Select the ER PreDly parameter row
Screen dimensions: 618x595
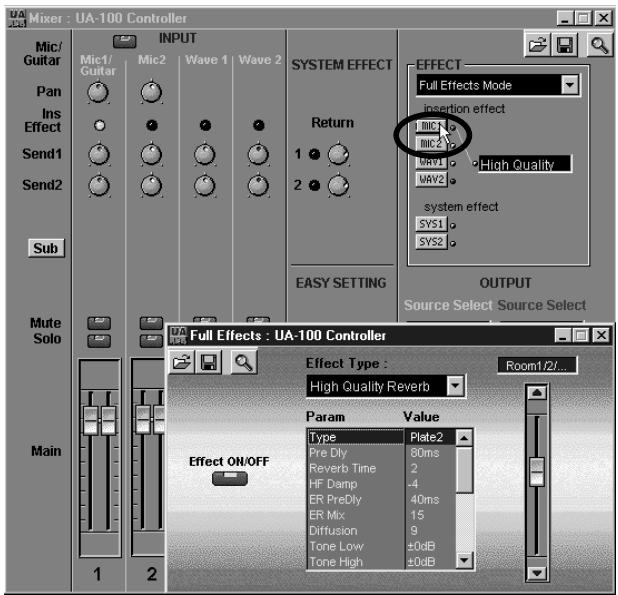click(382, 499)
